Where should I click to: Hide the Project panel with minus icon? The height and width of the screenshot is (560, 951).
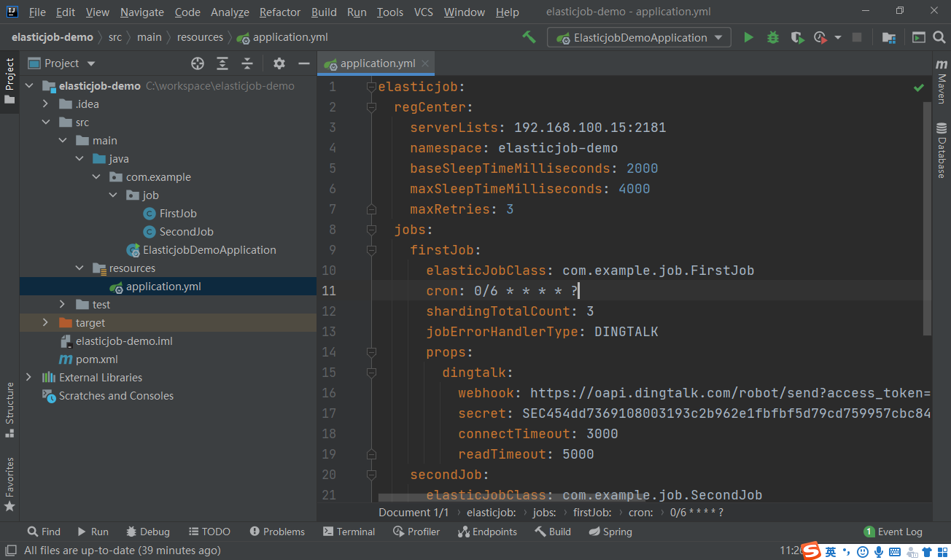point(304,63)
